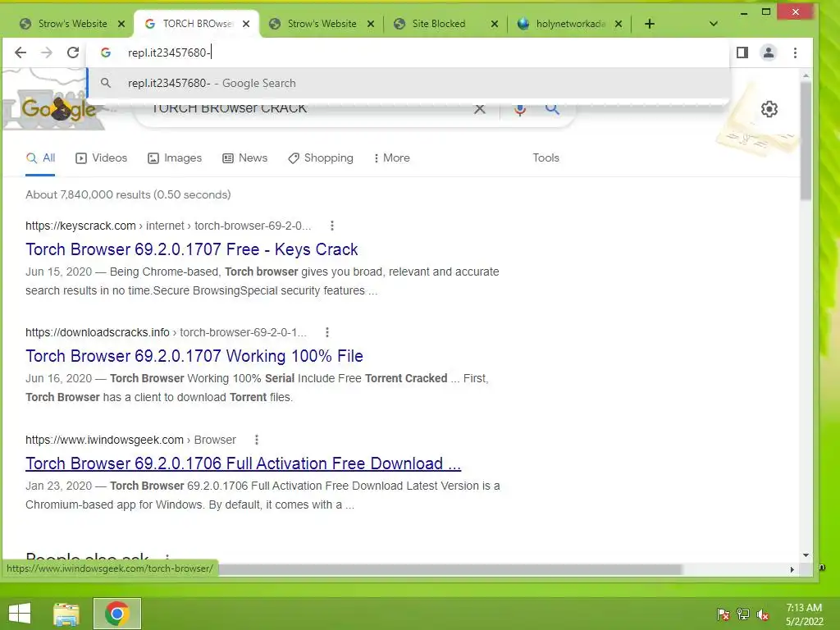This screenshot has height=630, width=840.
Task: Expand the tab search dropdown arrow
Action: [x=713, y=24]
